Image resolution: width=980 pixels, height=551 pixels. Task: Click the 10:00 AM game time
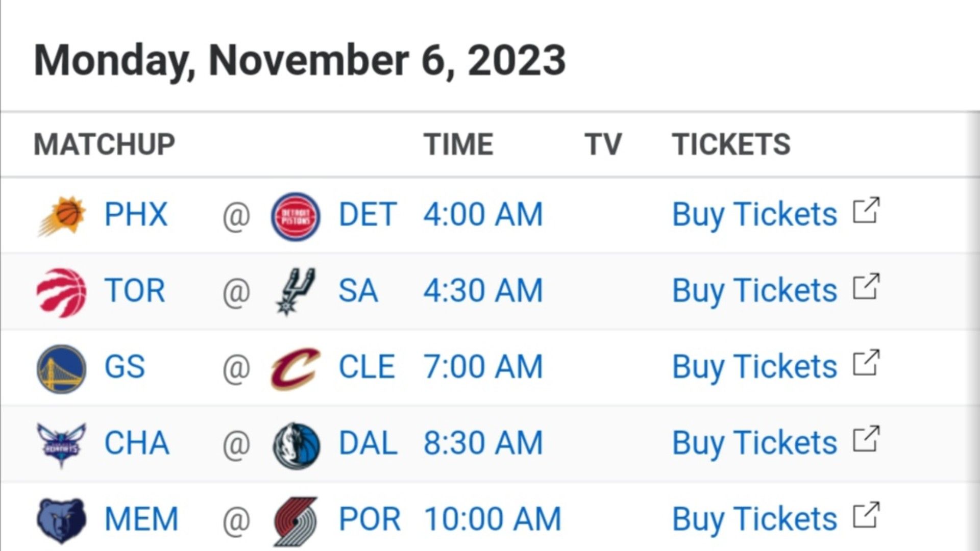pos(493,519)
